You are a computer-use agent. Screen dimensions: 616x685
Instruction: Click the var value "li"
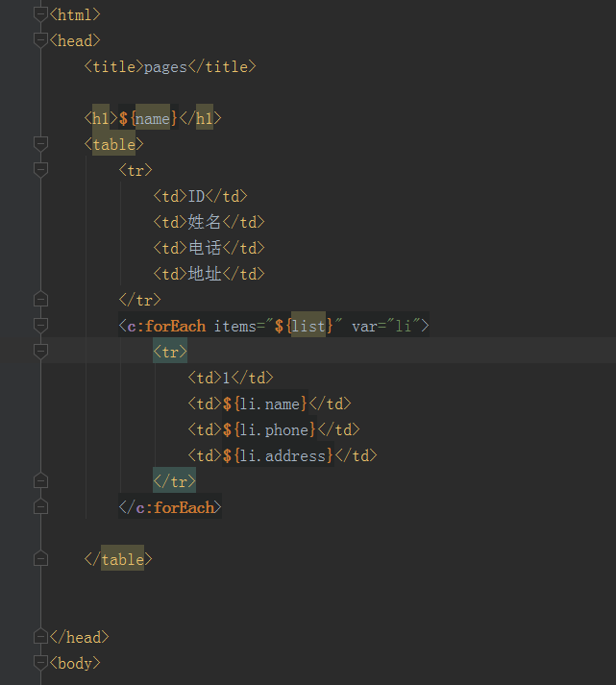coord(404,326)
